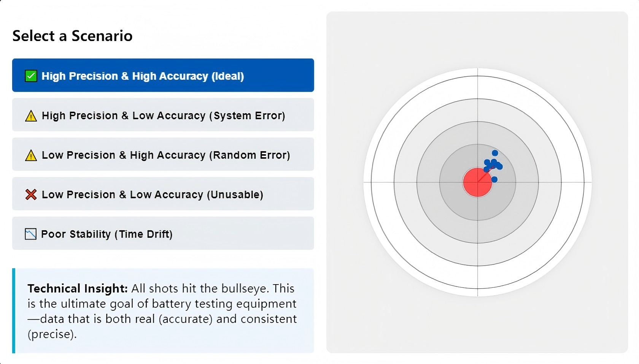Viewport: 639px width, 364px height.
Task: Click the topmost blue shot dot
Action: pyautogui.click(x=495, y=153)
